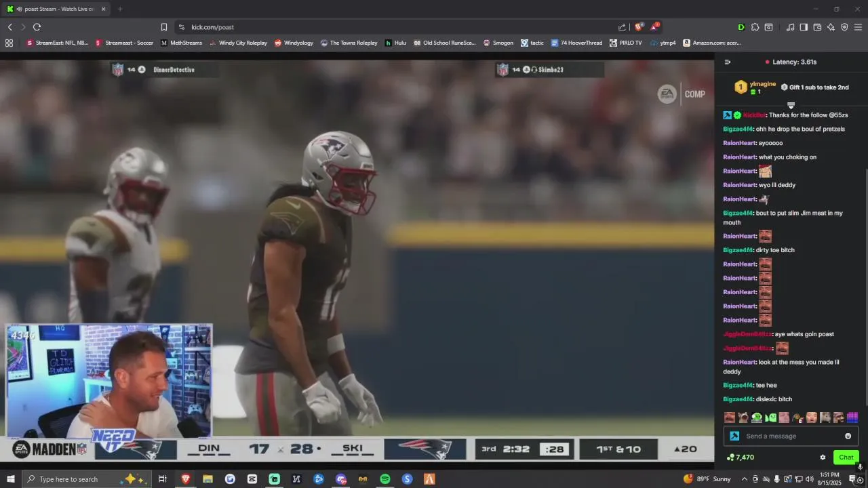Open Old School RuneScape bookmark
Image resolution: width=868 pixels, height=488 pixels.
pos(445,43)
